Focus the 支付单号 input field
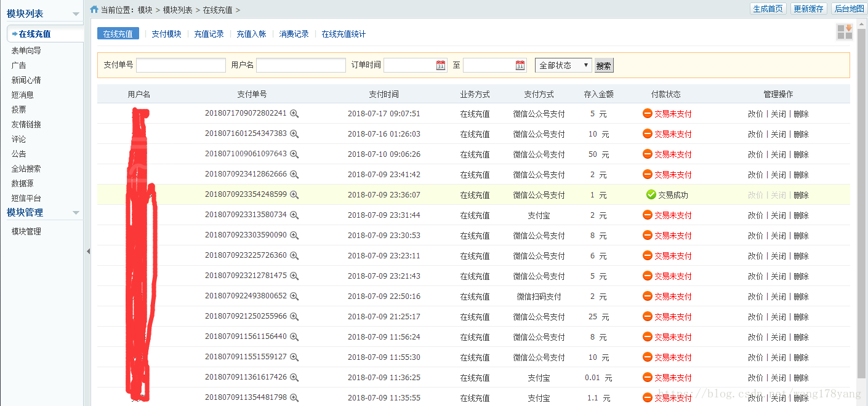This screenshot has width=868, height=406. pyautogui.click(x=181, y=65)
